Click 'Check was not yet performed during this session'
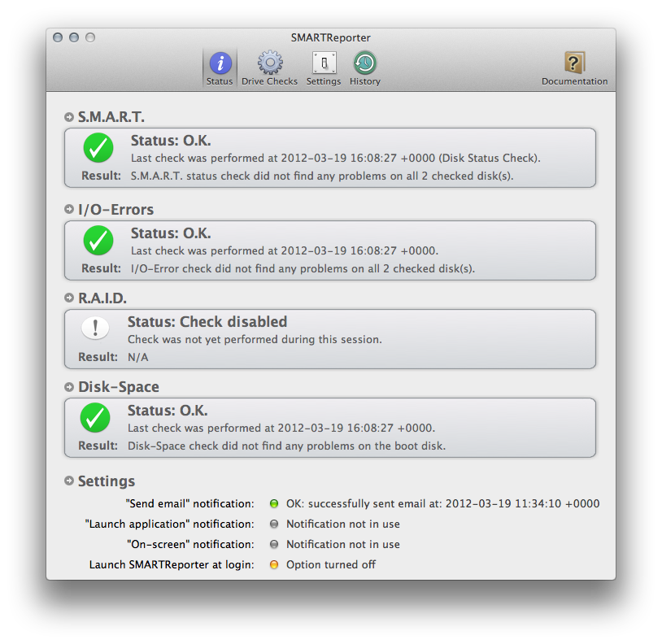This screenshot has height=644, width=662. [x=255, y=340]
